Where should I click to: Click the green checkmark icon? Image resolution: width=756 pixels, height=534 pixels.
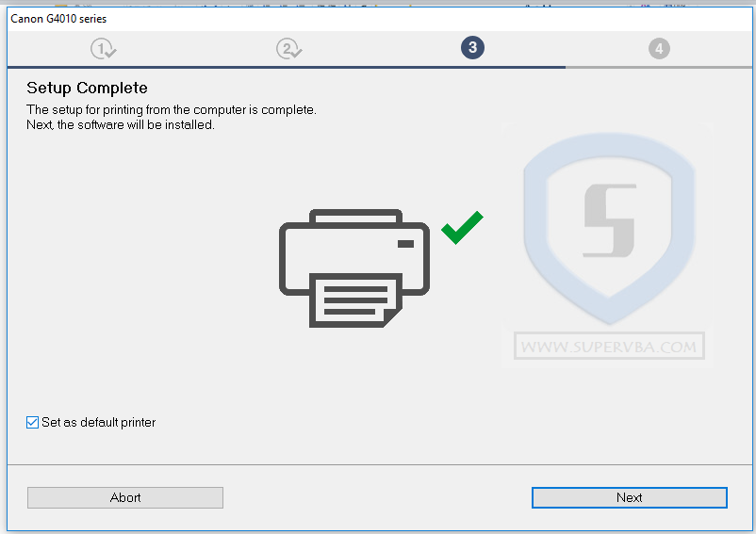[462, 227]
